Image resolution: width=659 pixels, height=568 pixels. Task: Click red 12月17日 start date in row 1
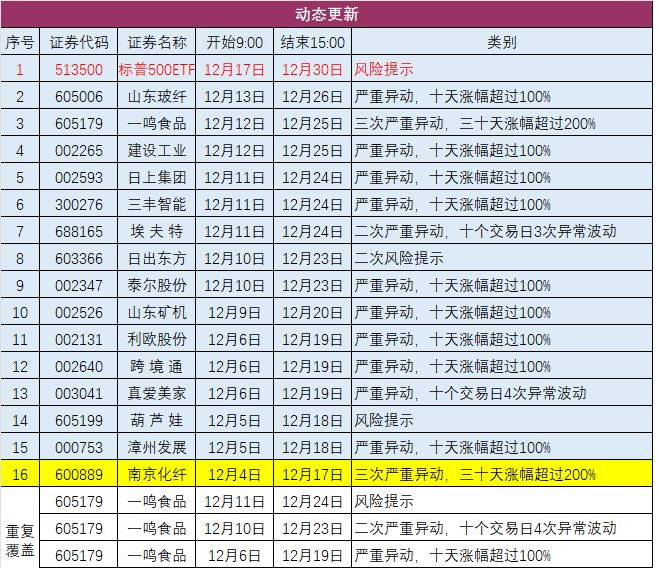(235, 69)
